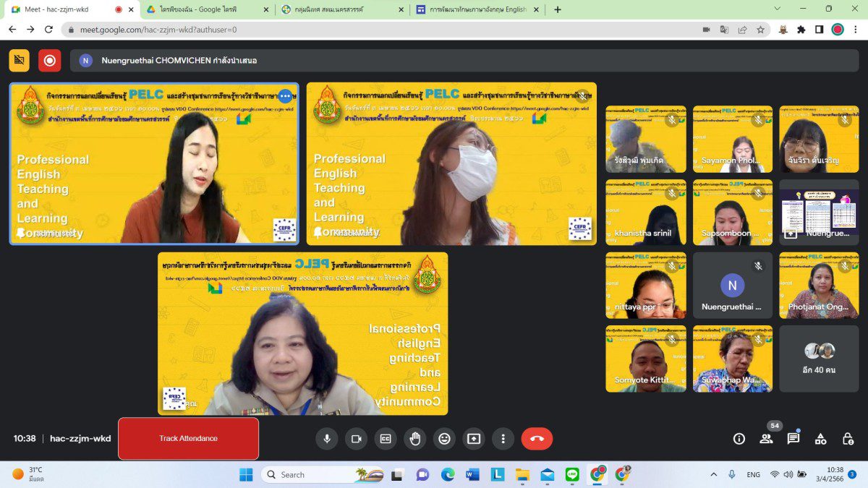The height and width of the screenshot is (488, 868).
Task: Click the camera permission icon in address bar
Action: click(706, 30)
